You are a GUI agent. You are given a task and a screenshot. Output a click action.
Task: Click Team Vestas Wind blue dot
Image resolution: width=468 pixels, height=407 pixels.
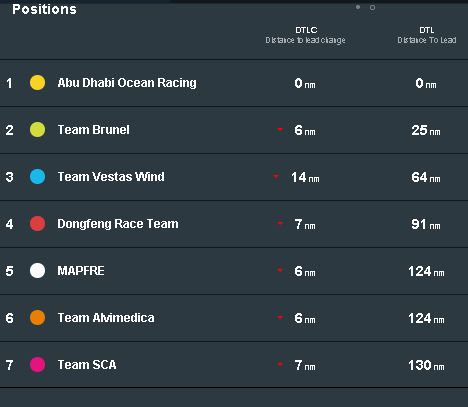click(37, 177)
